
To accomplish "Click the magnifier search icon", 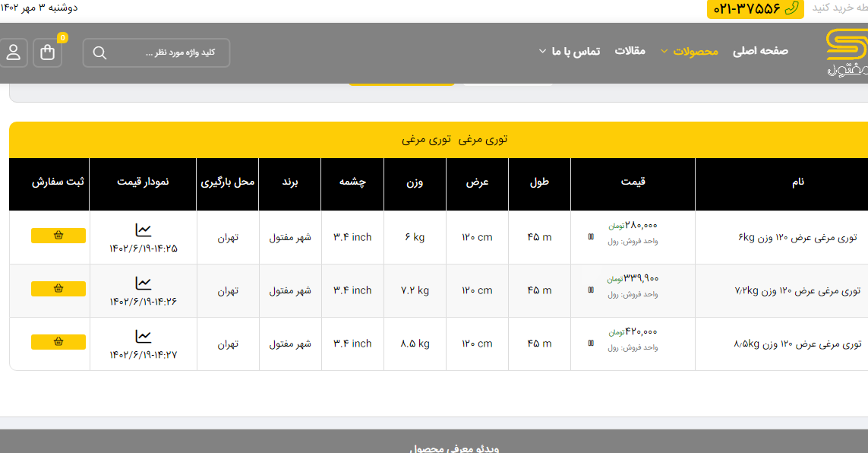I will tap(99, 52).
